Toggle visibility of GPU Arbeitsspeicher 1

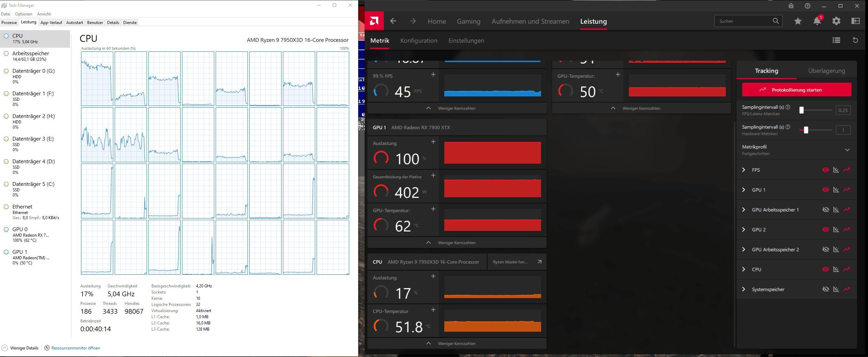point(826,210)
